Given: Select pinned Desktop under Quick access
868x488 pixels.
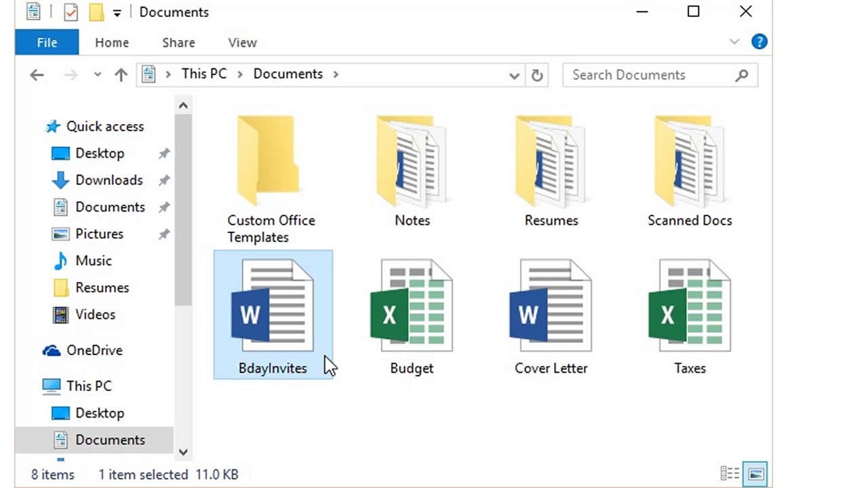Looking at the screenshot, I should click(x=88, y=153).
